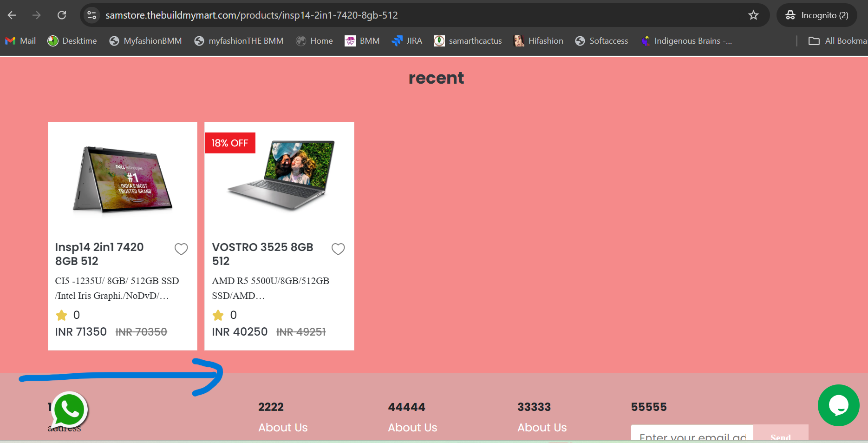Open the Indigenous Brains bookmark
This screenshot has width=868, height=443.
coord(686,41)
